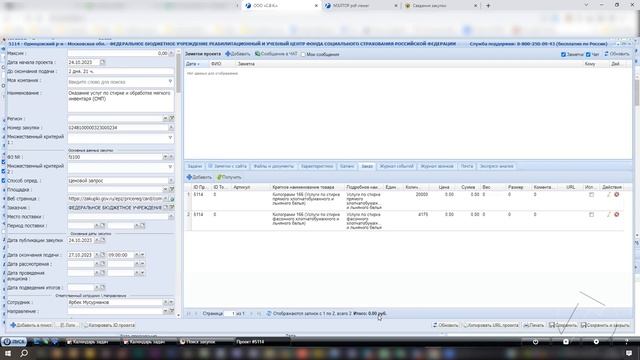Click the left form panel vertical scrollbar
This screenshot has height=360, width=640.
(178, 73)
